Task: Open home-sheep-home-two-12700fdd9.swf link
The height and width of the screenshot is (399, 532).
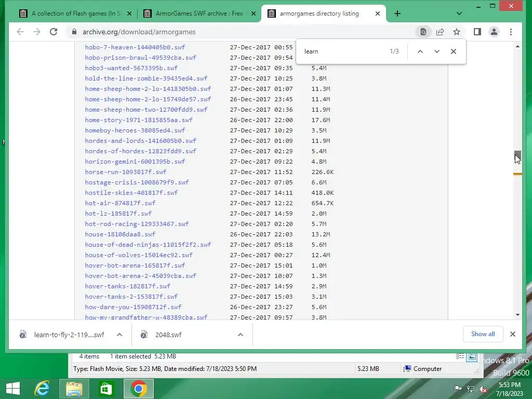Action: pyautogui.click(x=146, y=110)
